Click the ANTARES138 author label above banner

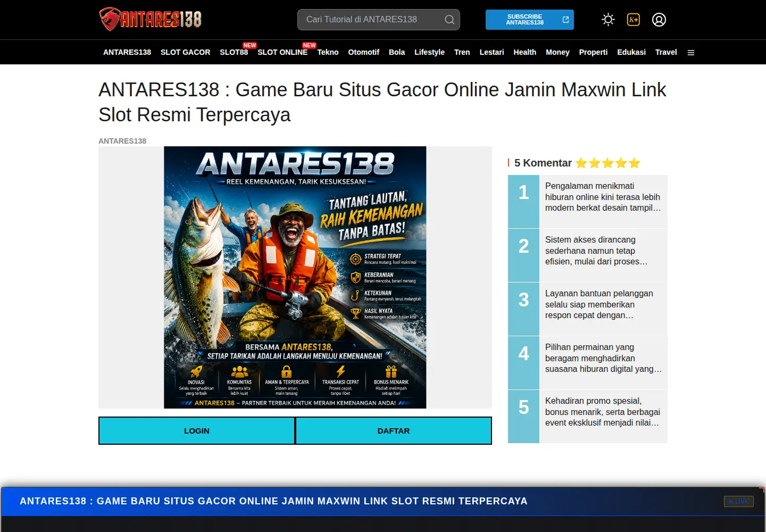122,141
